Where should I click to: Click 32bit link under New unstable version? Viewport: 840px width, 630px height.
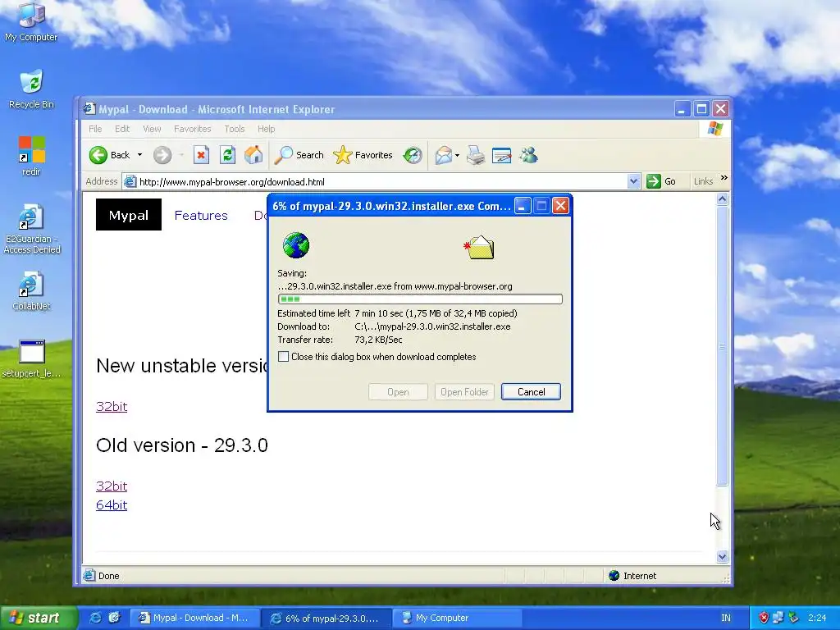112,406
